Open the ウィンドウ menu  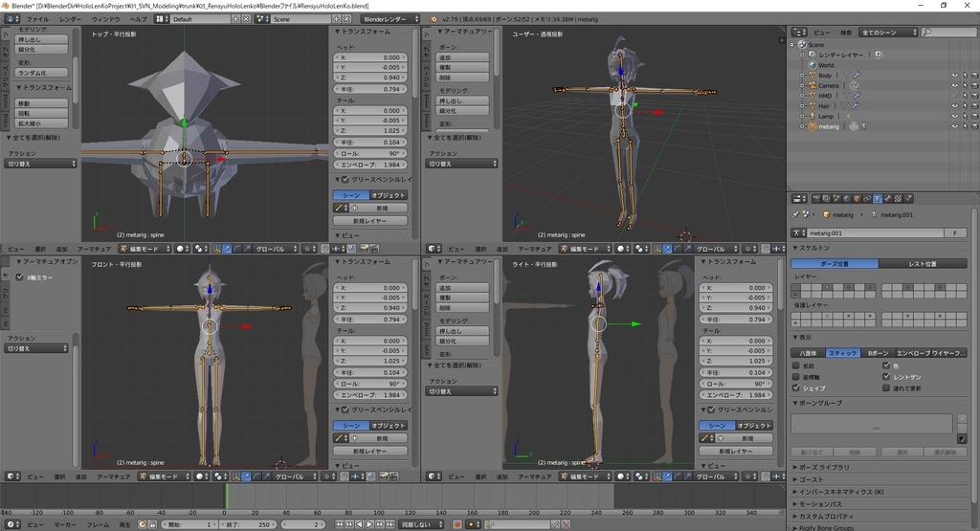click(105, 19)
